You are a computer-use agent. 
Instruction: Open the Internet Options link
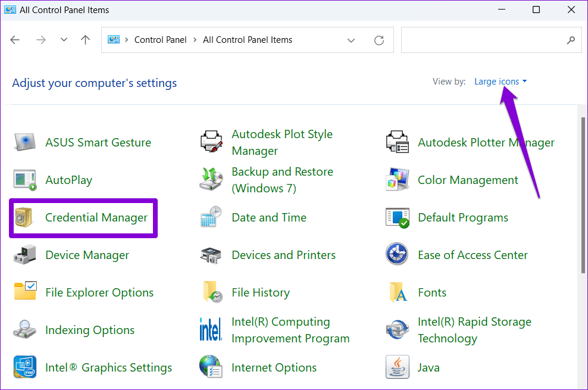[274, 367]
